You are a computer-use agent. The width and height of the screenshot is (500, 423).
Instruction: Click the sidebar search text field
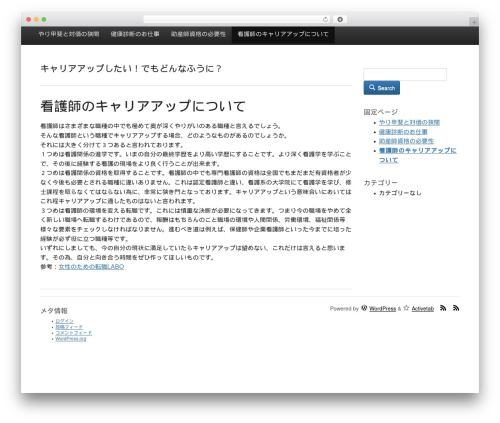405,74
